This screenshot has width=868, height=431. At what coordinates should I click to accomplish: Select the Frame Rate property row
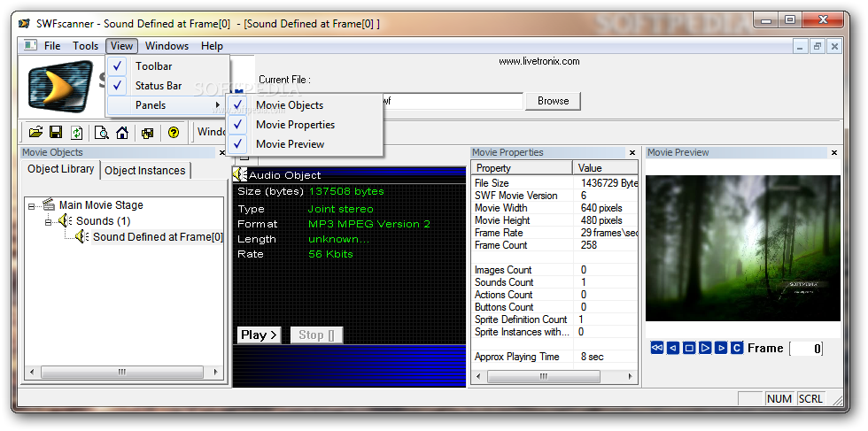point(554,233)
